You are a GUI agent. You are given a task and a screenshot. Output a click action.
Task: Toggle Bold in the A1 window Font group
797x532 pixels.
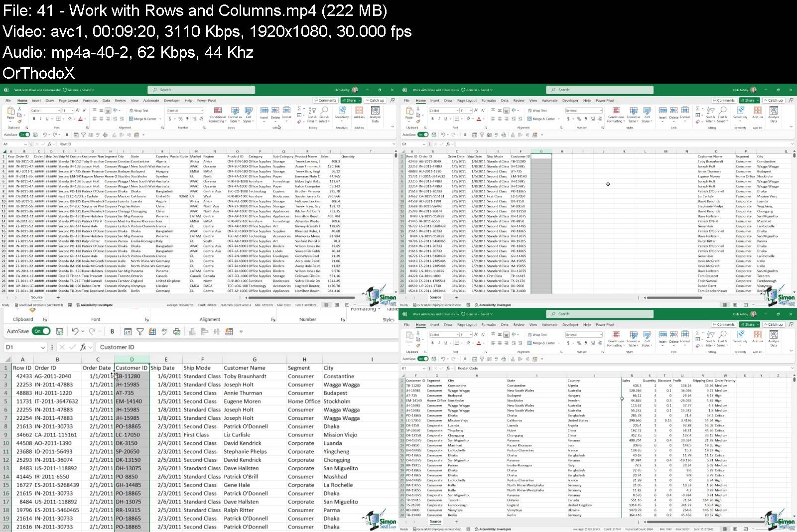[34, 119]
